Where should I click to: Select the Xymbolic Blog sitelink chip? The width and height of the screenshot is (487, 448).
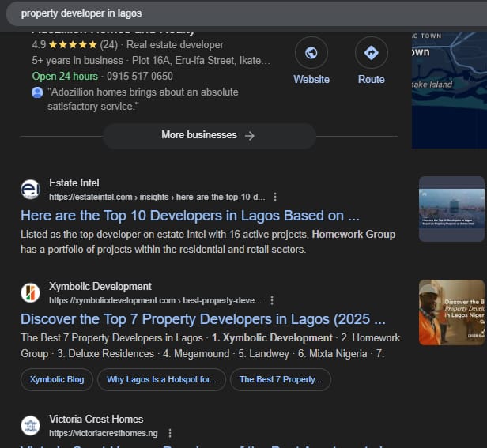click(57, 379)
